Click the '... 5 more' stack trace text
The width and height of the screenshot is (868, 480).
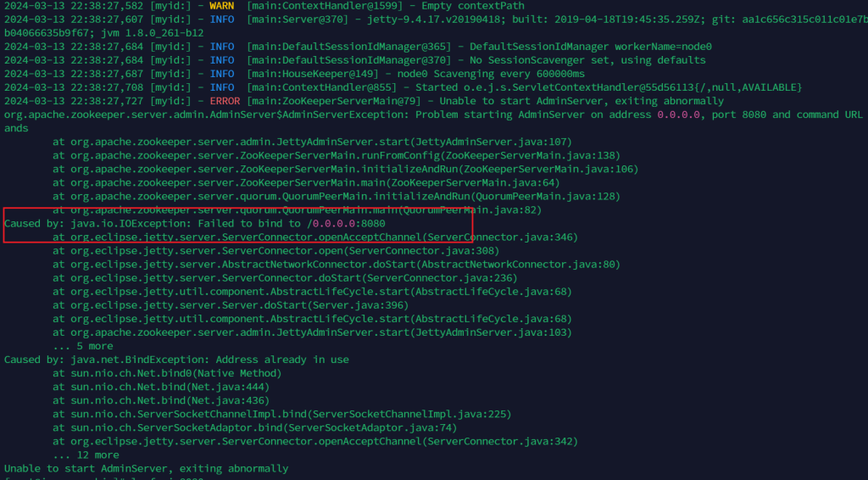pyautogui.click(x=82, y=346)
